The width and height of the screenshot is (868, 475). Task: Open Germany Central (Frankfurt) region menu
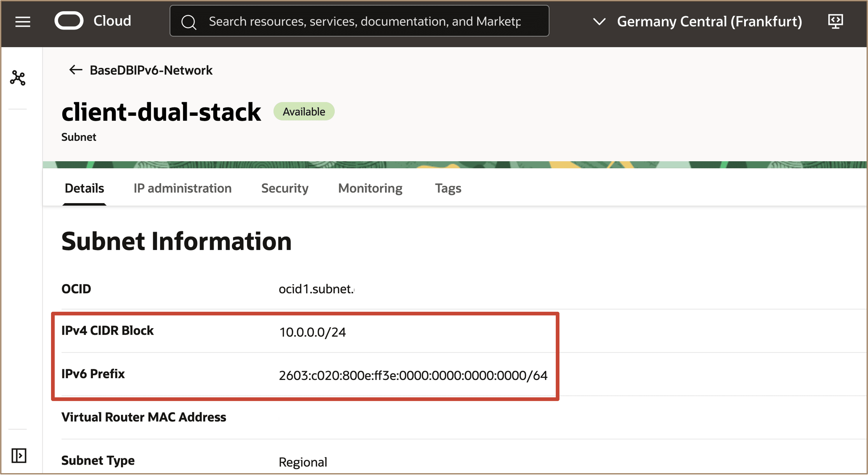coord(709,22)
